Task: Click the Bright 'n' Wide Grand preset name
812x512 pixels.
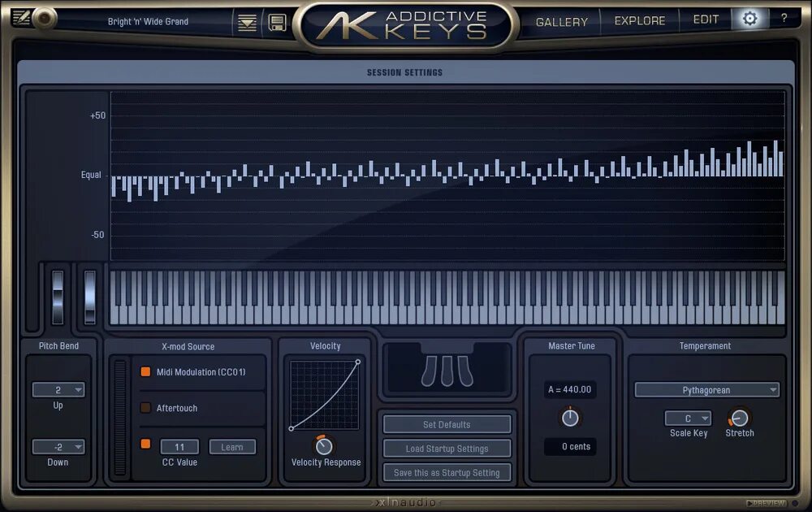Action: pos(148,22)
